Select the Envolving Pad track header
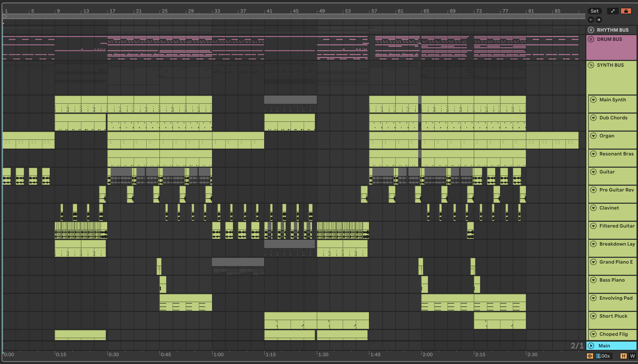 [616, 298]
